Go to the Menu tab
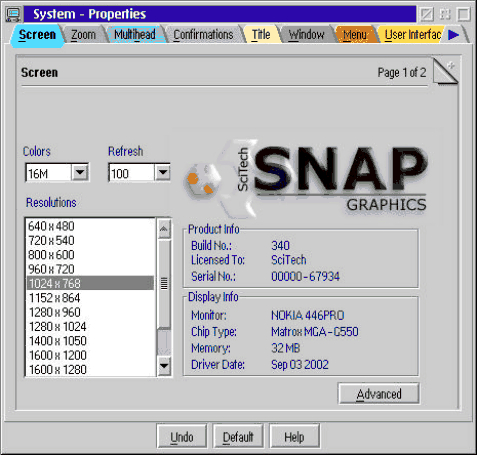 pyautogui.click(x=355, y=35)
